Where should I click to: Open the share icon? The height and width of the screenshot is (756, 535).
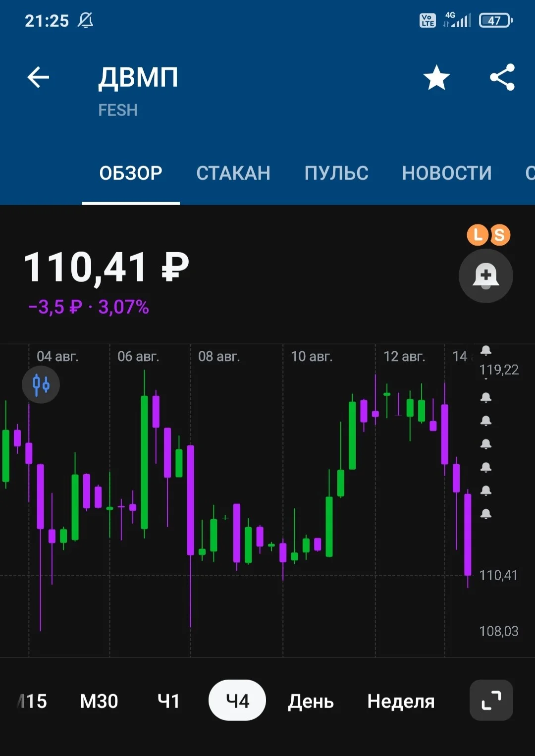pos(502,77)
